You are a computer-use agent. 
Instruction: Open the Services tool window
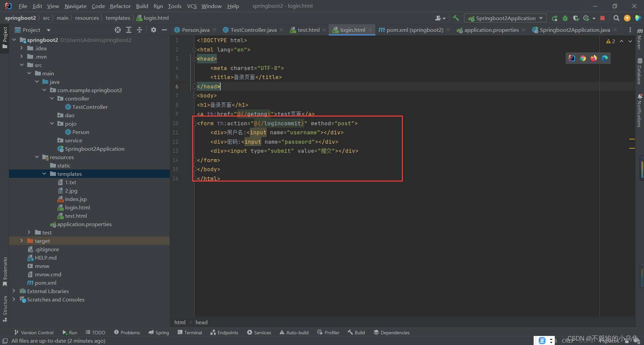tap(259, 332)
